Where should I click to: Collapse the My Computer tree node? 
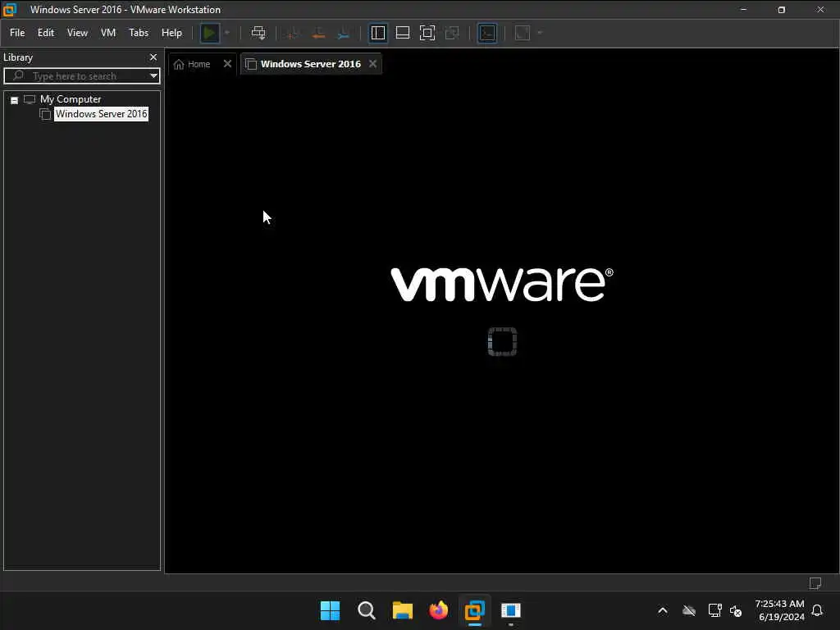pos(15,100)
